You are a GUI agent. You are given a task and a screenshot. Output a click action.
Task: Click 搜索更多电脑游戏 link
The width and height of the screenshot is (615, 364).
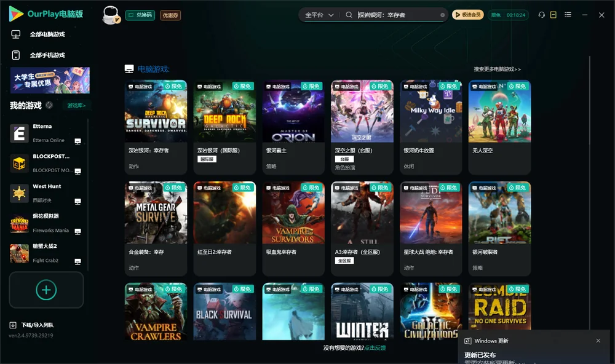tap(498, 69)
